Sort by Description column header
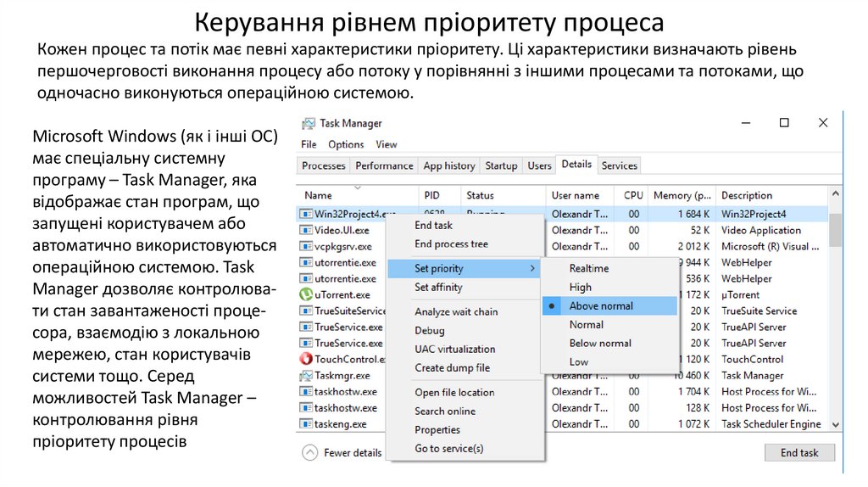 (772, 195)
